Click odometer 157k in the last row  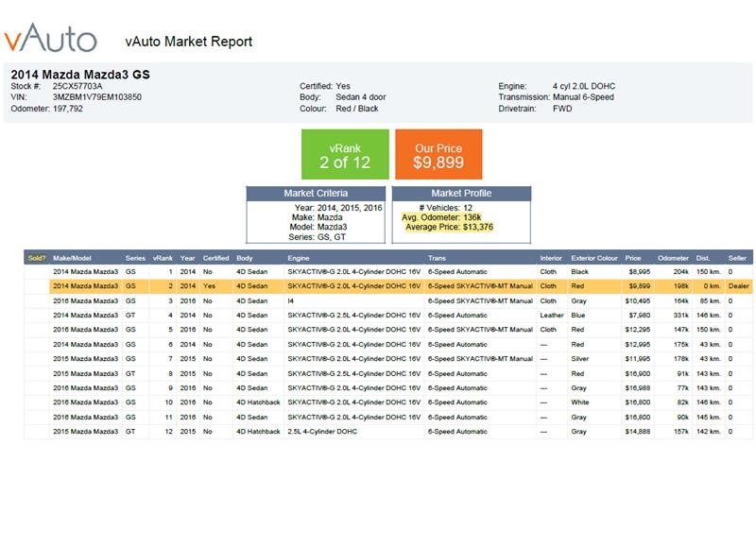(680, 432)
